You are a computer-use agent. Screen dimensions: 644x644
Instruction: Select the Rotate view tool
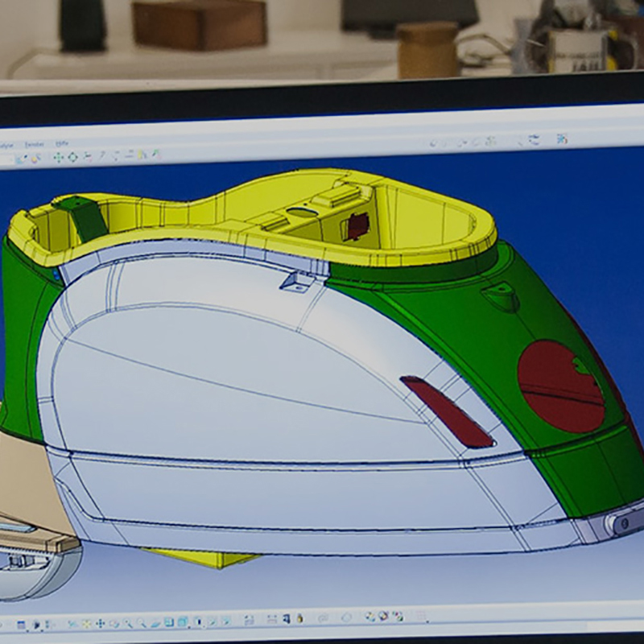[x=114, y=624]
